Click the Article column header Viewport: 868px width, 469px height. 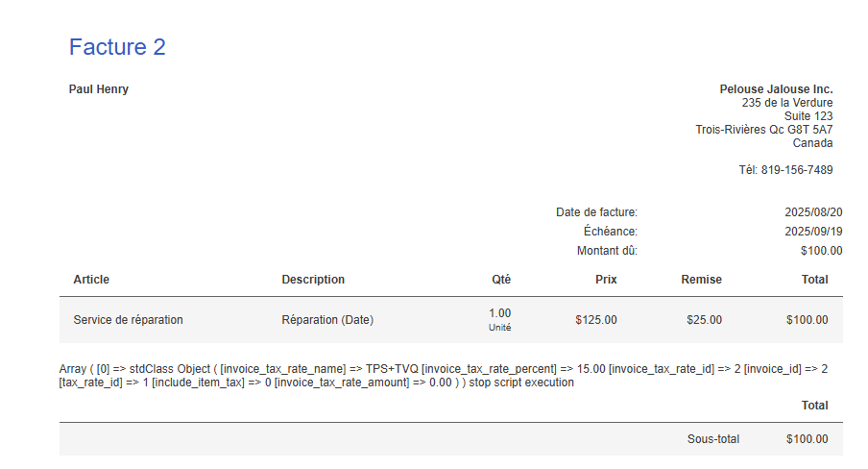coord(91,280)
